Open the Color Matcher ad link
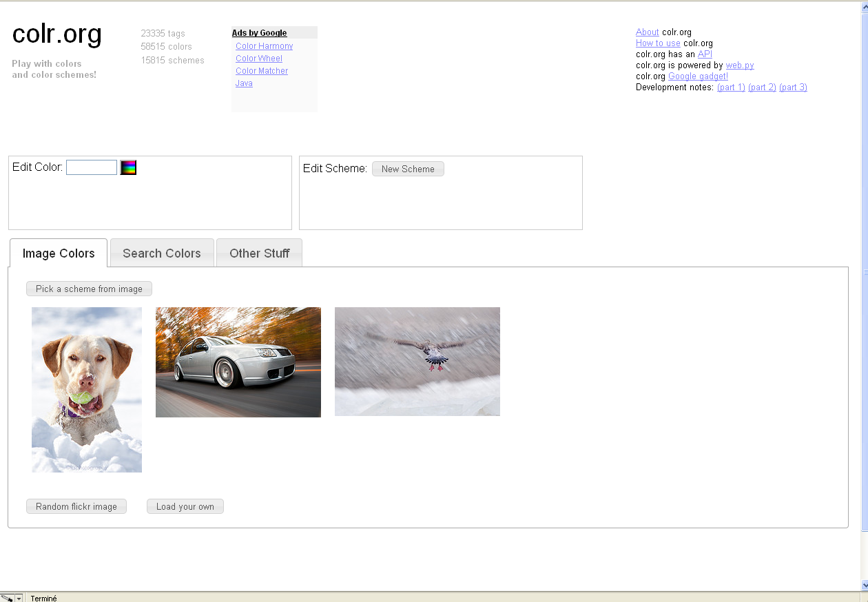 click(262, 71)
